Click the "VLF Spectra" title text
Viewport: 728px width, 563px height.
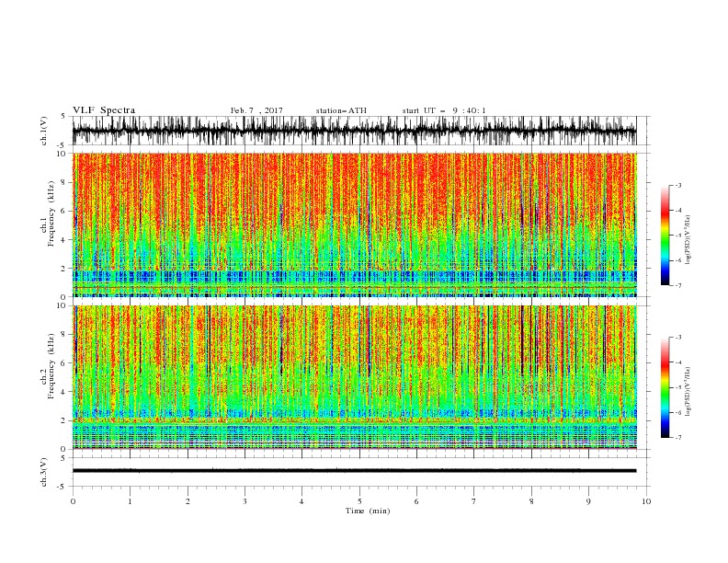[104, 110]
